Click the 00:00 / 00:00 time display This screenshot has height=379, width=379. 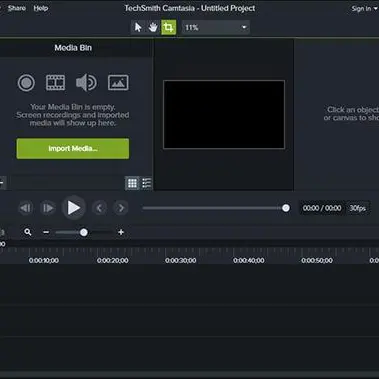(322, 208)
